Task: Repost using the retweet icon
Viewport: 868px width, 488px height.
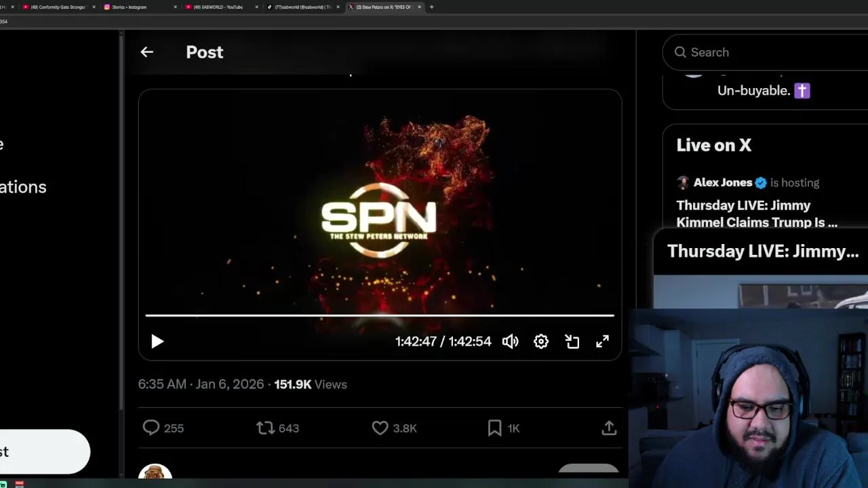Action: tap(265, 428)
